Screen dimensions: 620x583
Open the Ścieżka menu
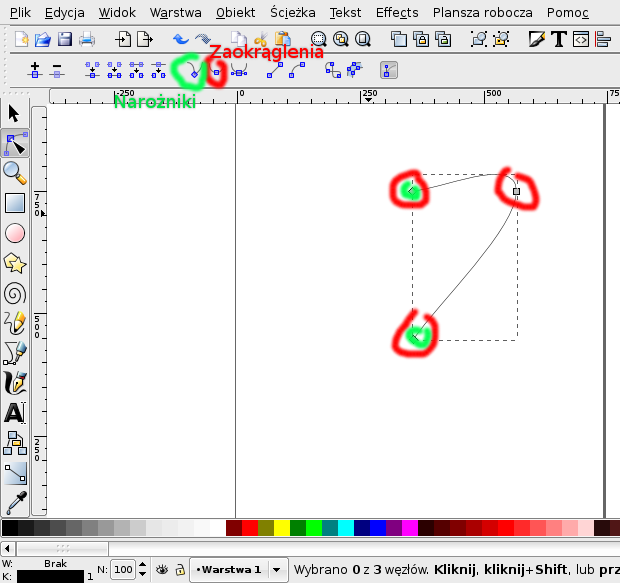click(292, 13)
